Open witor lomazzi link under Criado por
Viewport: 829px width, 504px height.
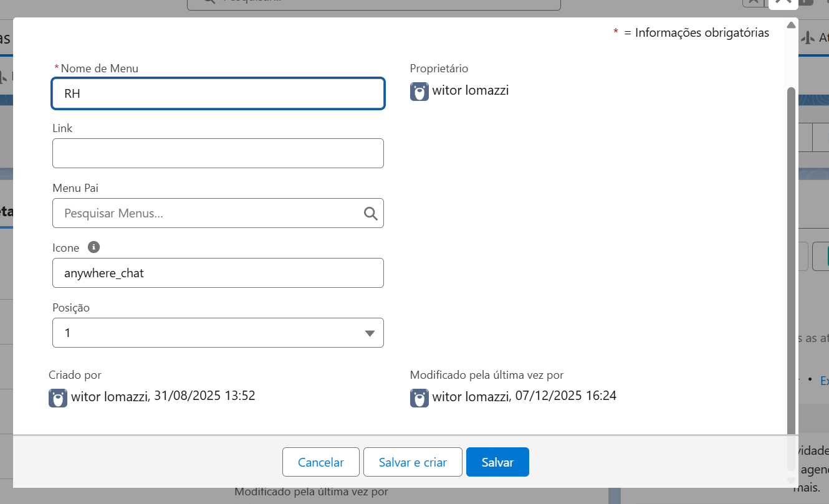(110, 396)
